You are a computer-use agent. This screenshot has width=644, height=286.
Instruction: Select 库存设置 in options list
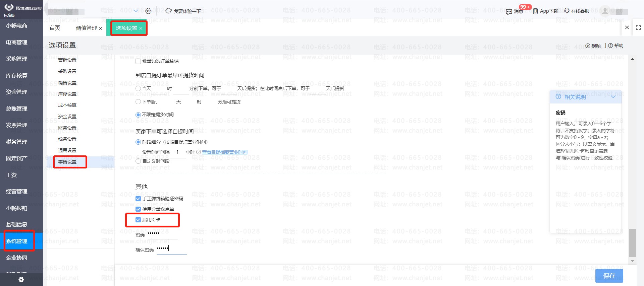pos(67,94)
